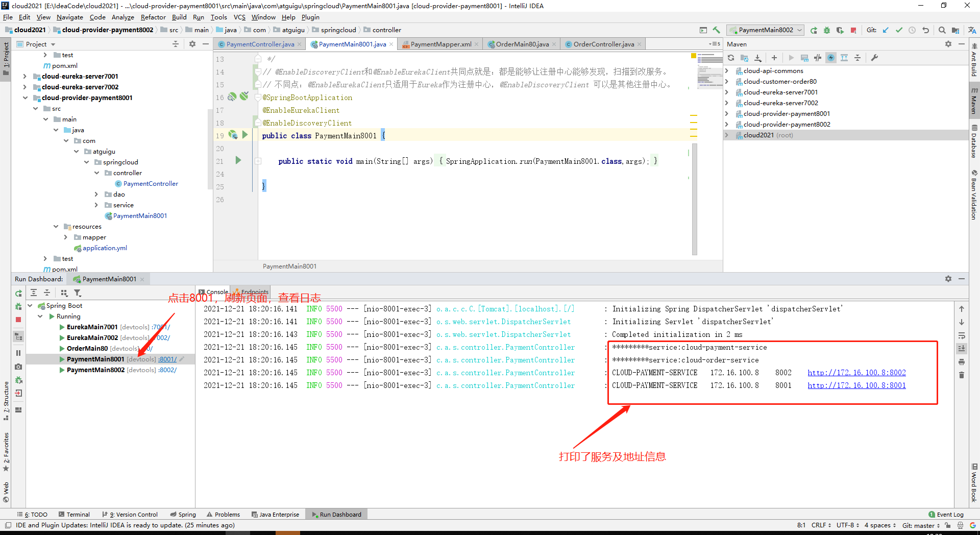Open Maven panel gear options
Viewport: 980px width, 535px height.
(x=948, y=44)
